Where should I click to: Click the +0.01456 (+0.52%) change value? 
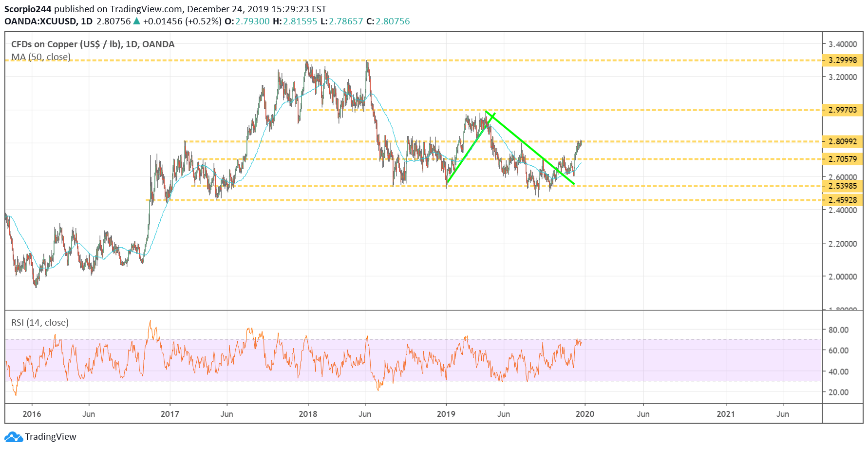182,21
